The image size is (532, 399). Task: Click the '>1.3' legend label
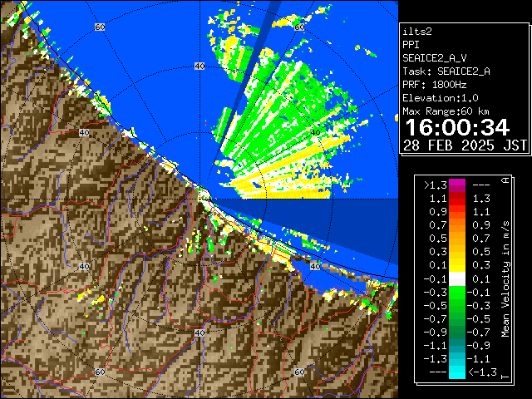[x=436, y=185]
